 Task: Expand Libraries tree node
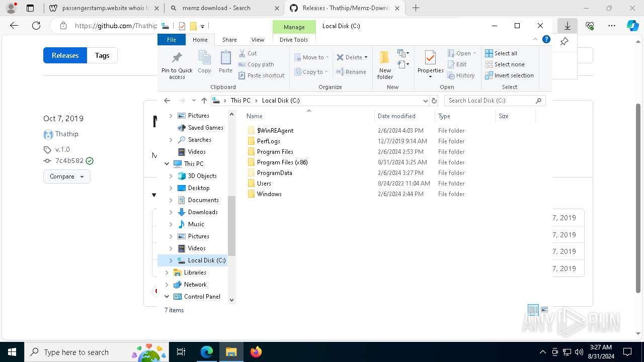tap(167, 273)
